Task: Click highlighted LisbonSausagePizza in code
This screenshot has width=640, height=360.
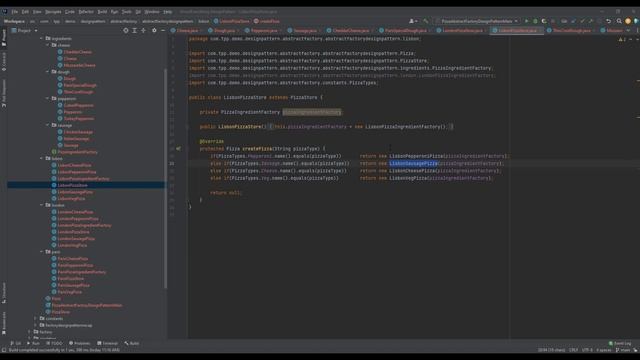Action: [413, 164]
